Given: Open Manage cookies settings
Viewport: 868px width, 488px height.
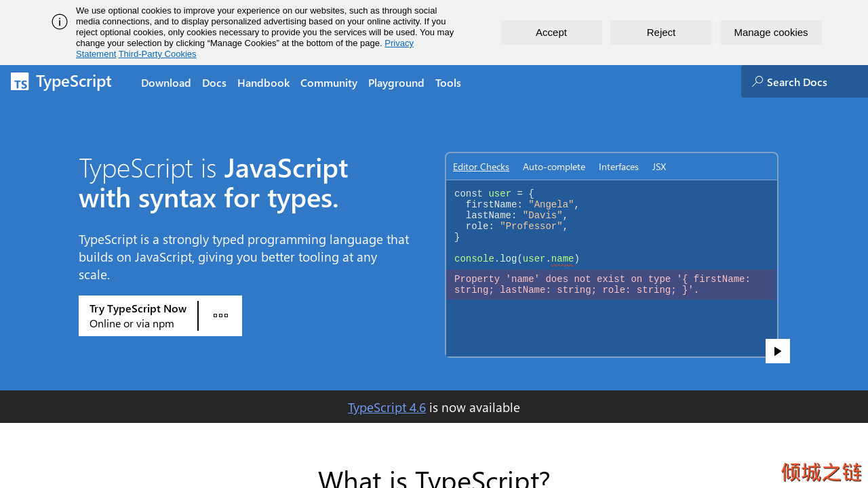Looking at the screenshot, I should click(771, 33).
